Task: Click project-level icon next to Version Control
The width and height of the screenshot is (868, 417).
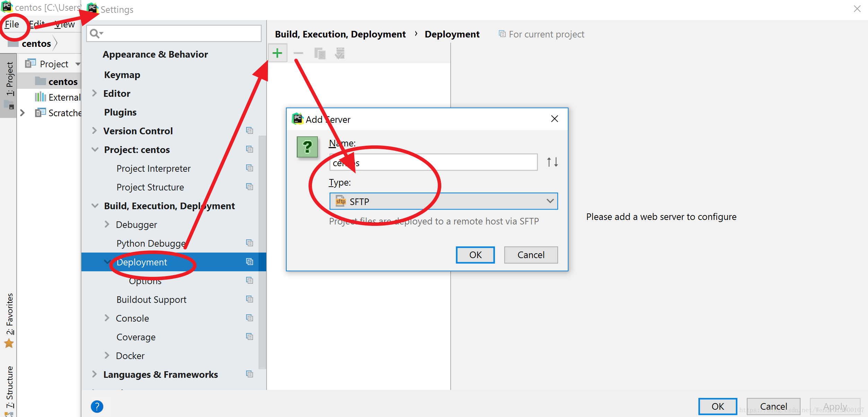Action: (249, 131)
